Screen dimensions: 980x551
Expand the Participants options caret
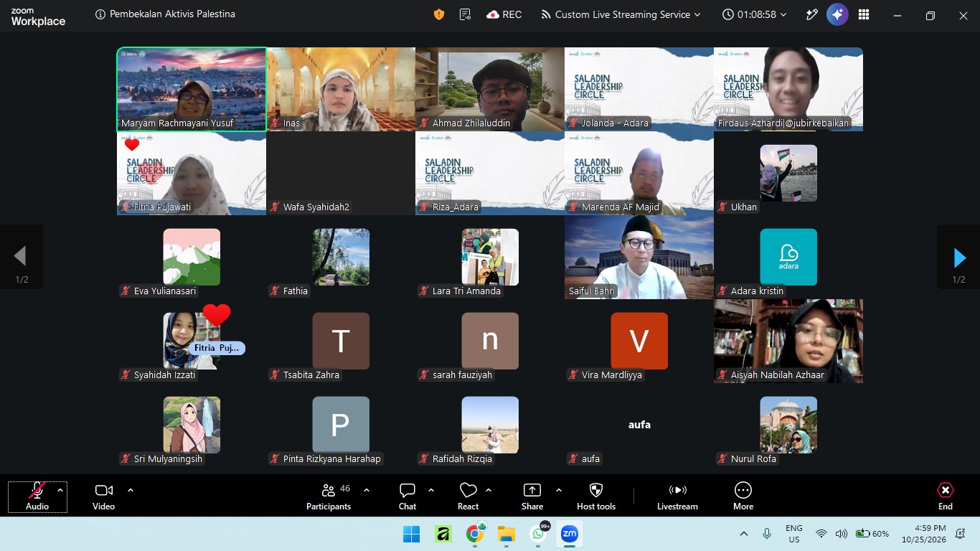coord(367,490)
